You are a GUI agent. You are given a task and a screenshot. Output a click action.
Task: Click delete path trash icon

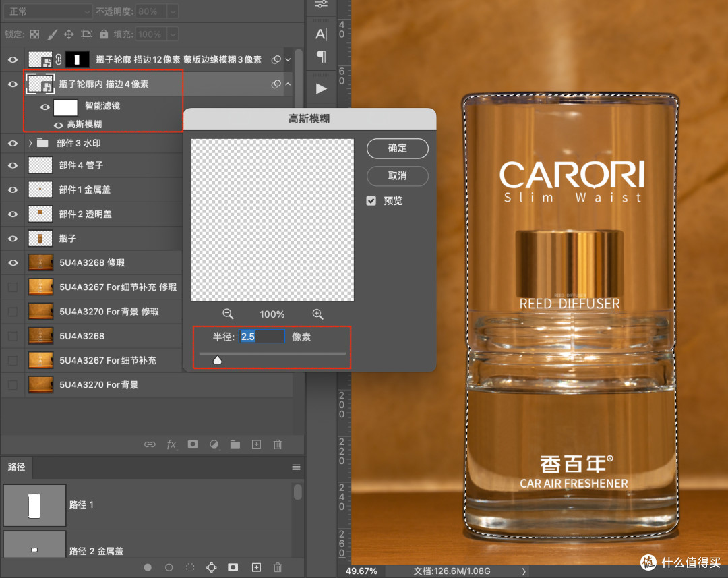(278, 567)
